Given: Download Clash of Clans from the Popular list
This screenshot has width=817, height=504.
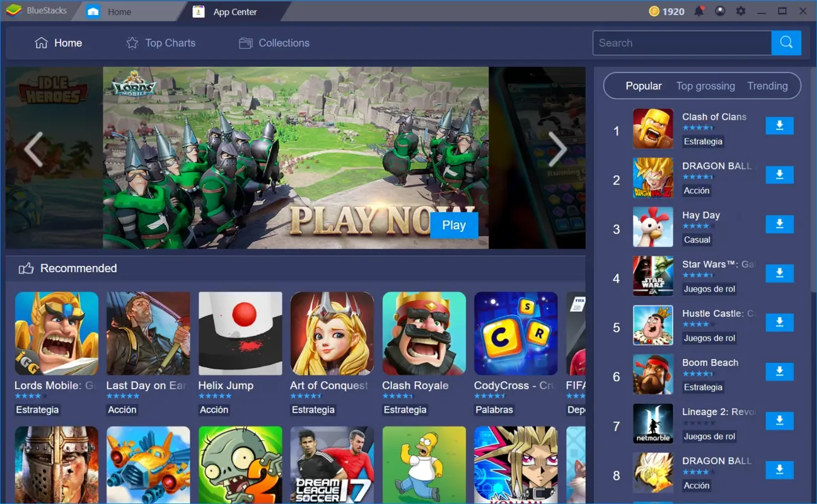Looking at the screenshot, I should pyautogui.click(x=779, y=125).
